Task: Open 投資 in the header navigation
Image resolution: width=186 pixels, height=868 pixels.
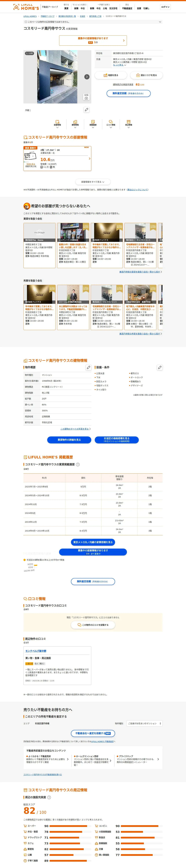Action: [x=139, y=8]
